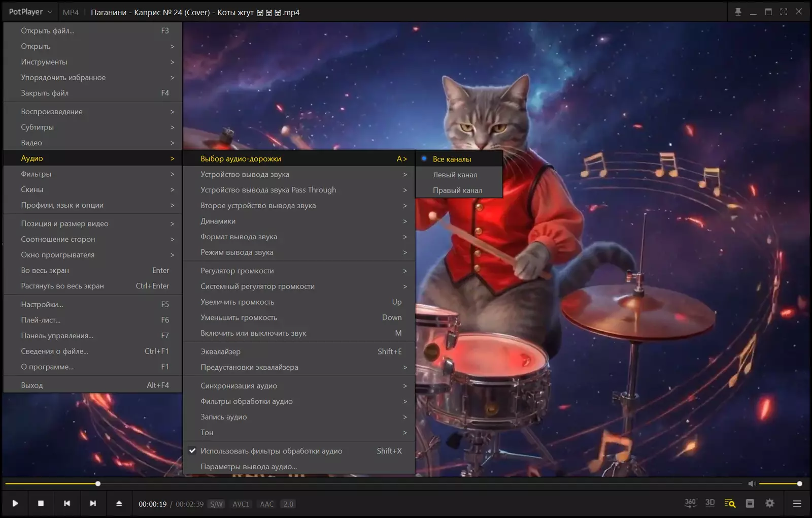812x518 pixels.
Task: Click the AAC audio codec badge
Action: (267, 504)
